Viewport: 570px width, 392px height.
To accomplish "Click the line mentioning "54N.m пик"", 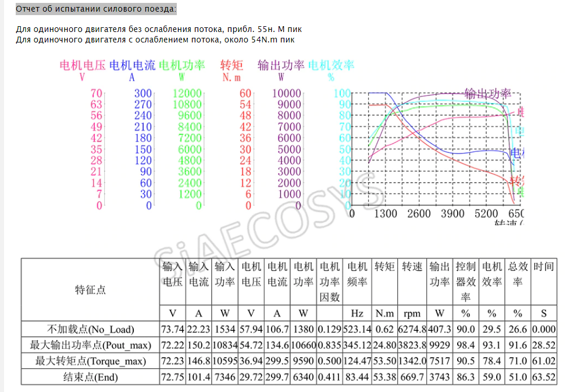I will pyautogui.click(x=155, y=40).
